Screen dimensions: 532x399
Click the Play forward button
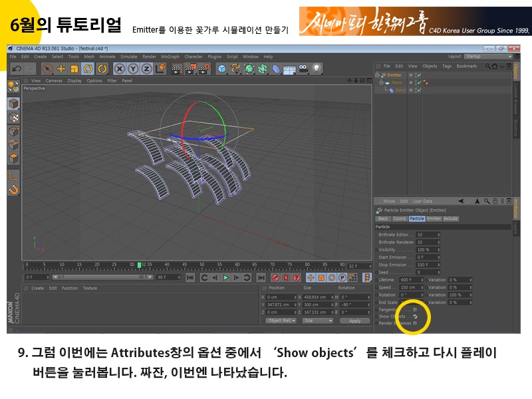coord(225,278)
